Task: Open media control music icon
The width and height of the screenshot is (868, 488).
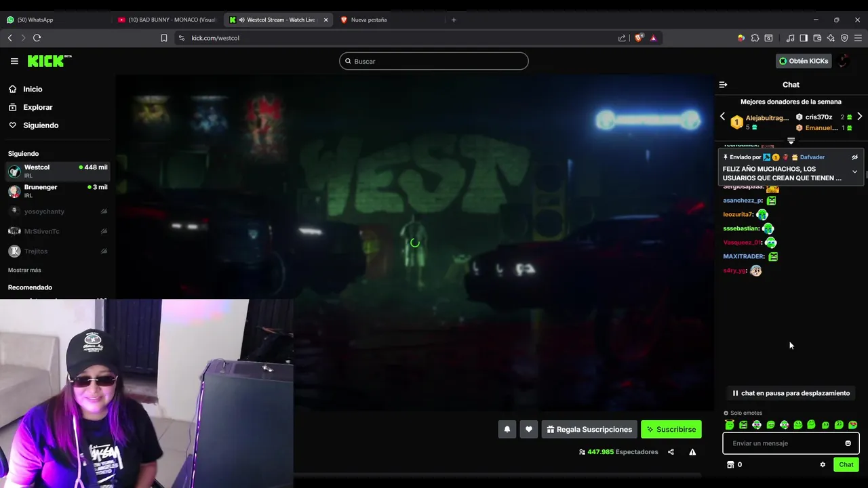Action: point(790,38)
